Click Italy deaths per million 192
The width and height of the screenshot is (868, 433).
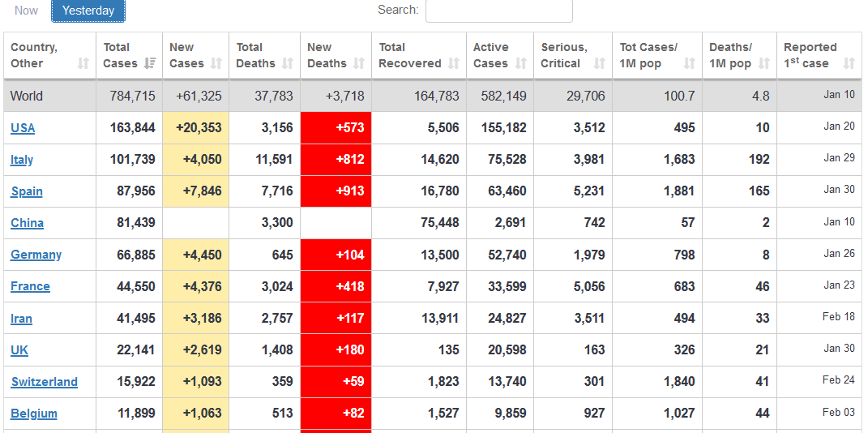point(759,160)
